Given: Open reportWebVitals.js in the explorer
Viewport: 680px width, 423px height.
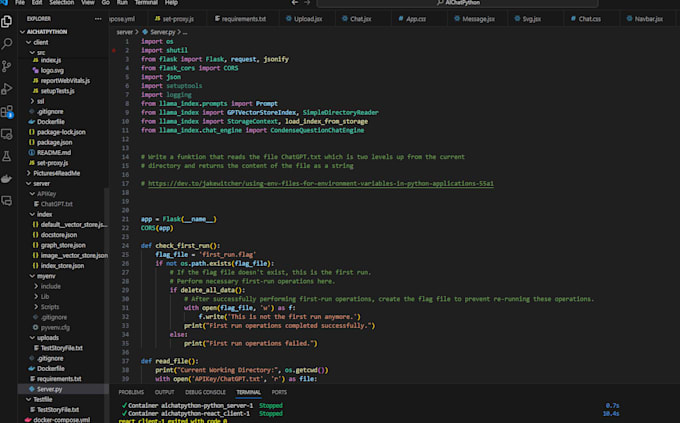Looking at the screenshot, I should coord(65,81).
